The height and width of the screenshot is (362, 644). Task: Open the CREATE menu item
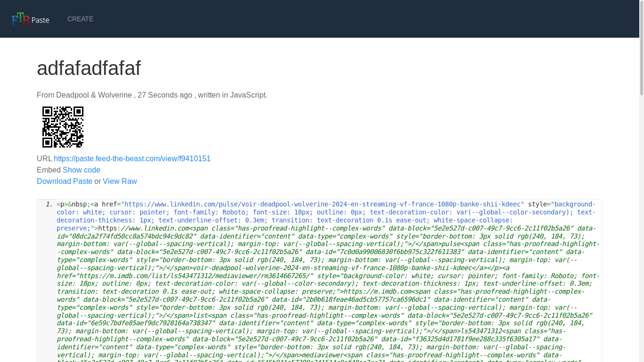[80, 19]
